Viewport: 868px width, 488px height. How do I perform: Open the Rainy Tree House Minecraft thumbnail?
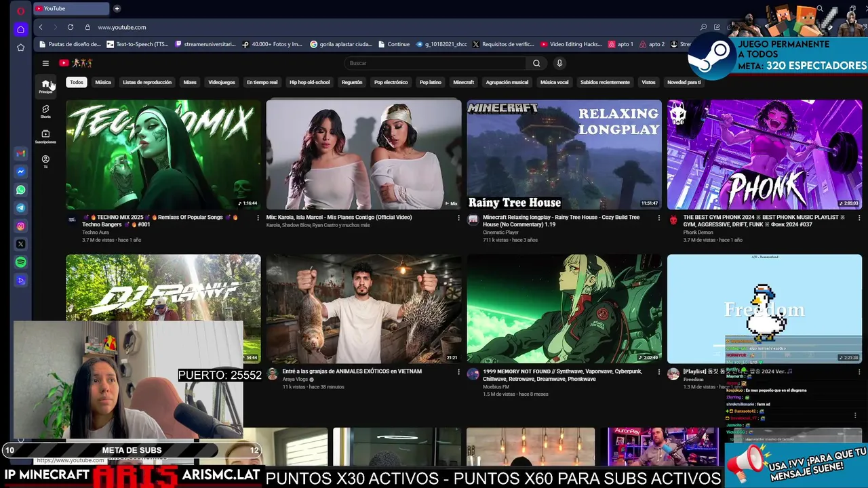tap(564, 155)
